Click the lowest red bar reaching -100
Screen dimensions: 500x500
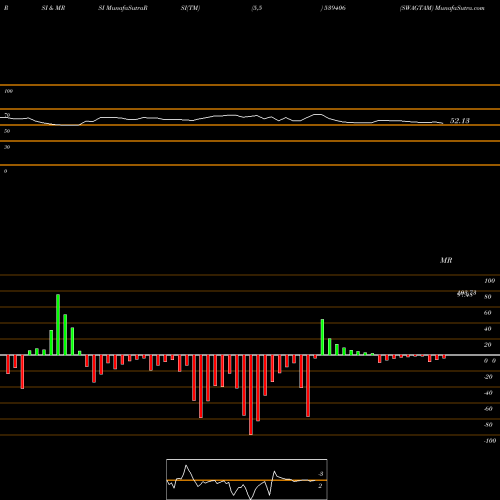(x=251, y=395)
